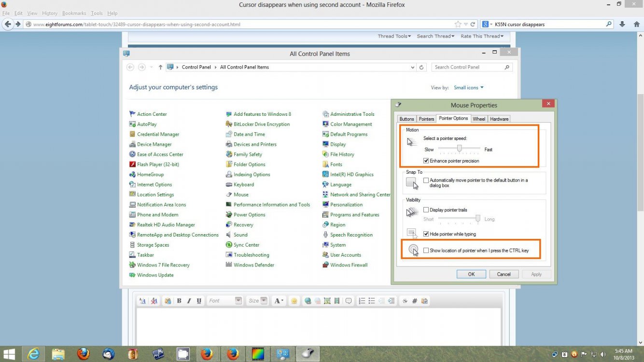Image resolution: width=644 pixels, height=362 pixels.
Task: Click OK in Mouse Properties
Action: point(471,274)
